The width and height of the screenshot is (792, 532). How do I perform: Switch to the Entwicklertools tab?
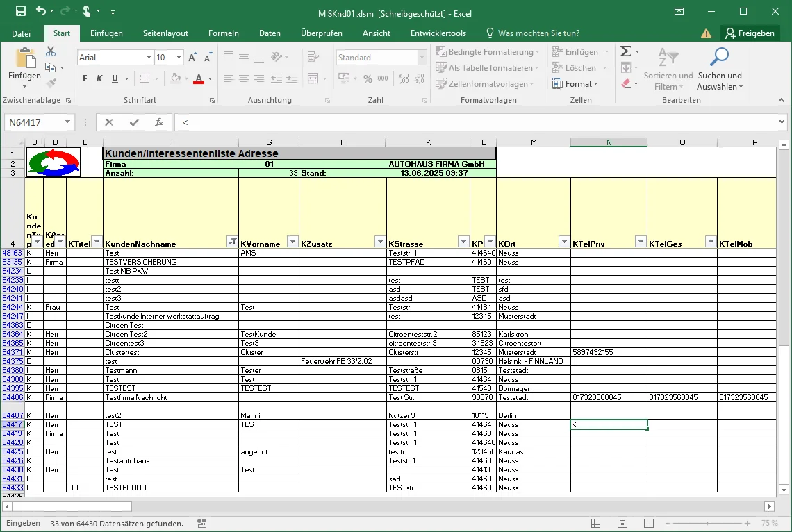[x=438, y=33]
